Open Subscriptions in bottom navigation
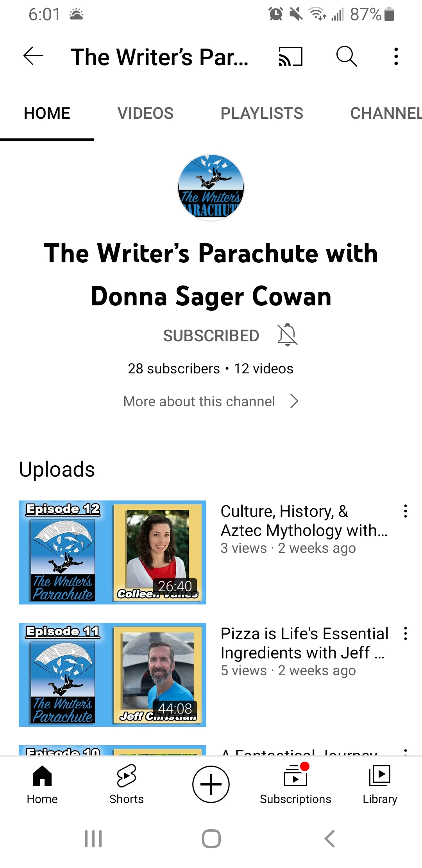The height and width of the screenshot is (868, 422). click(295, 784)
